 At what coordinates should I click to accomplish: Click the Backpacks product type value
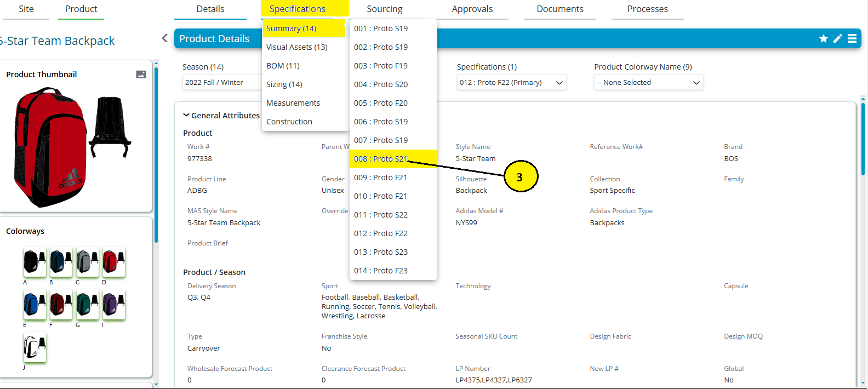(x=607, y=223)
